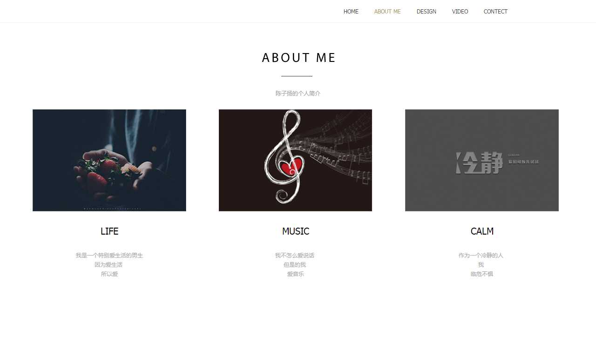
Task: Open the CONTECT nav link
Action: pos(495,12)
